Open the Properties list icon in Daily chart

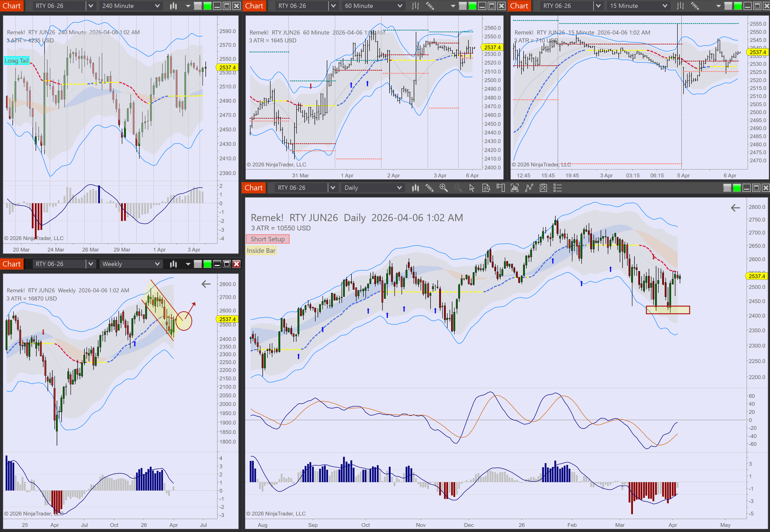(557, 188)
